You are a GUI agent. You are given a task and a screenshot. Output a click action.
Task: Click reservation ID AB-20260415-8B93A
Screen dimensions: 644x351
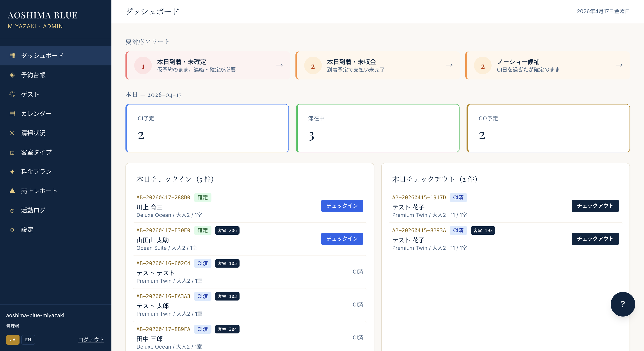[419, 230]
